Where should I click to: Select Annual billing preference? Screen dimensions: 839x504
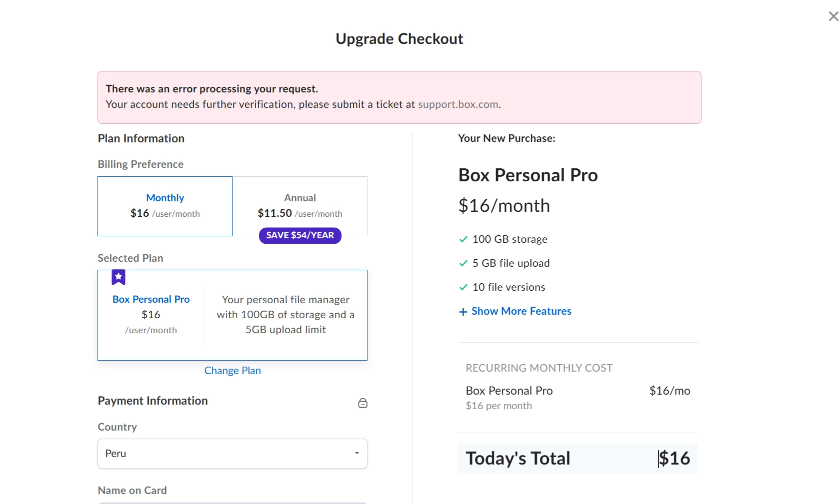(300, 206)
